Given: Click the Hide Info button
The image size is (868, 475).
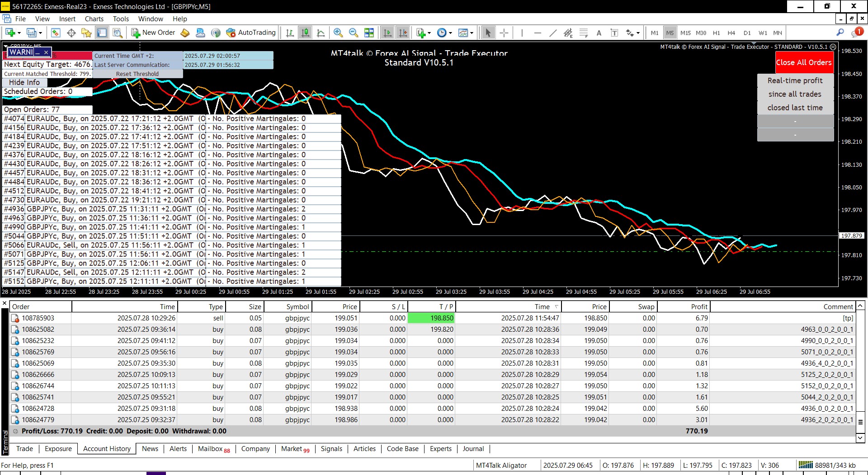Looking at the screenshot, I should pos(24,82).
